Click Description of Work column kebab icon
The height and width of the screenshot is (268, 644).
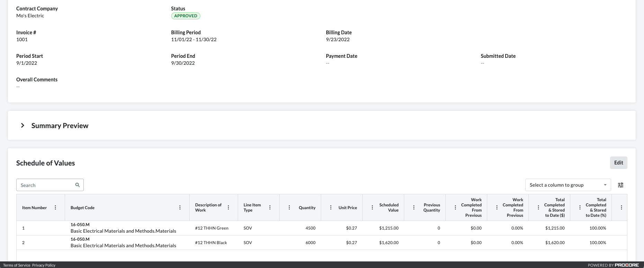(x=228, y=208)
